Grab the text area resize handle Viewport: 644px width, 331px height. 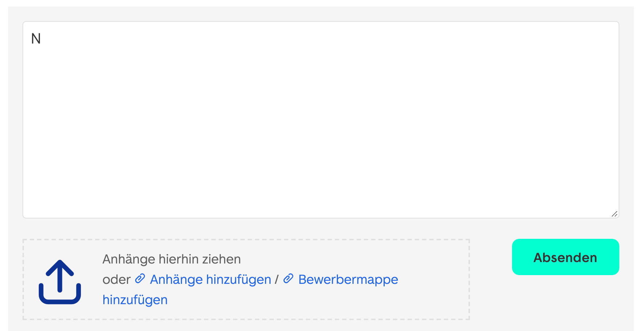pyautogui.click(x=614, y=214)
